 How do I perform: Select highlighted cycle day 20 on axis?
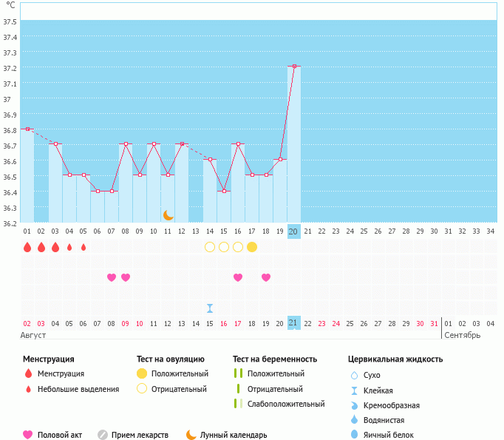click(x=294, y=231)
